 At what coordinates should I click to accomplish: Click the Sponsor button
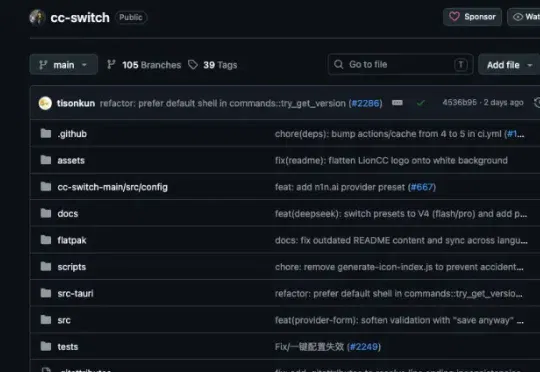point(472,17)
